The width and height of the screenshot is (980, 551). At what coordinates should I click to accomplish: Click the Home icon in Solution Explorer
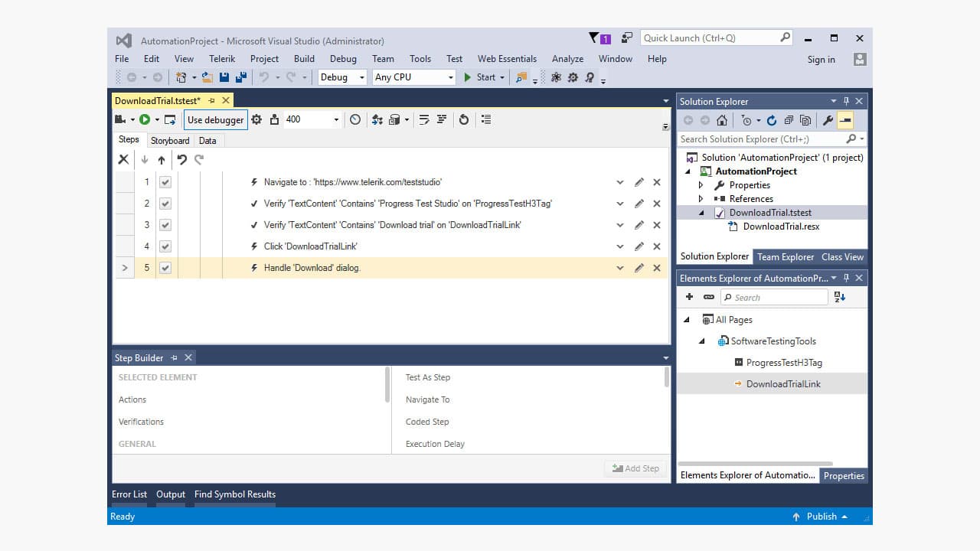pyautogui.click(x=722, y=121)
